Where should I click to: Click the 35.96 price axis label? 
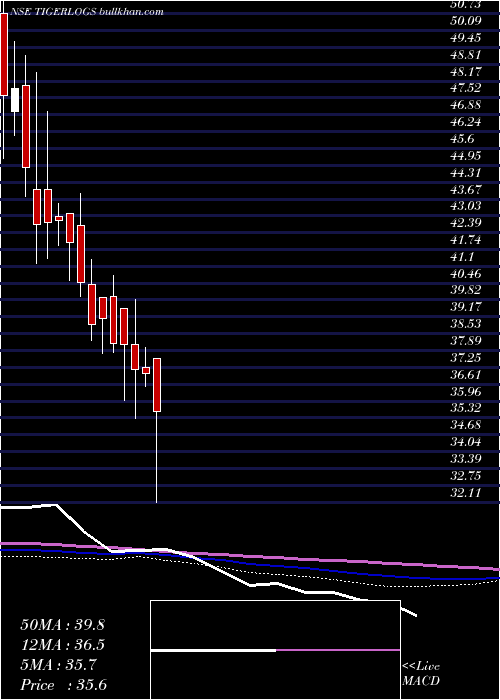(466, 392)
